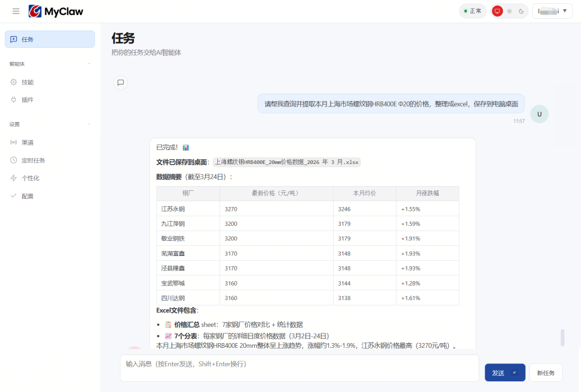581x392 pixels.
Task: Start a 新任务 new task
Action: pos(546,373)
